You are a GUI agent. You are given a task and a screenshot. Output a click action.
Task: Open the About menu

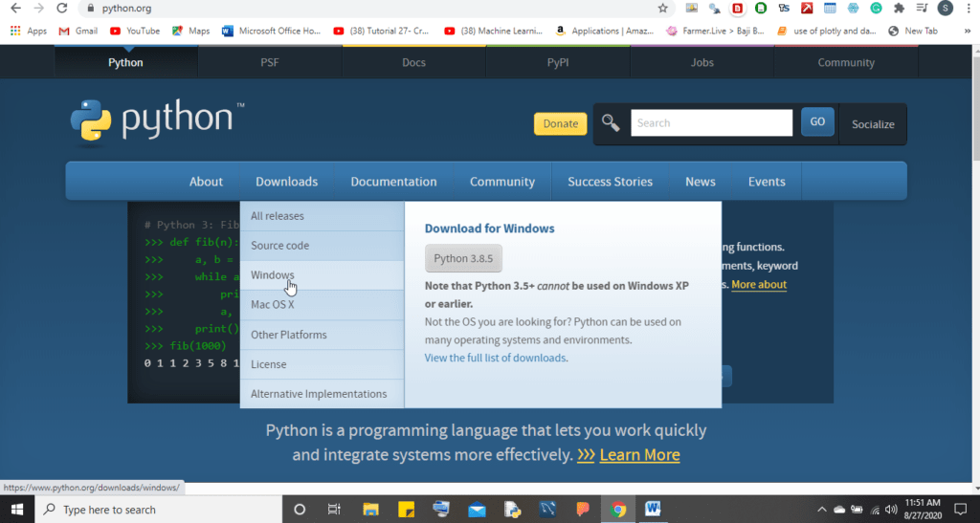tap(206, 182)
